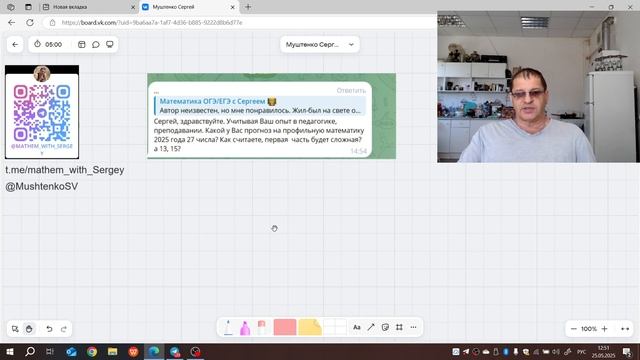The width and height of the screenshot is (640, 360).
Task: Select the purple highlighter marker
Action: click(245, 327)
